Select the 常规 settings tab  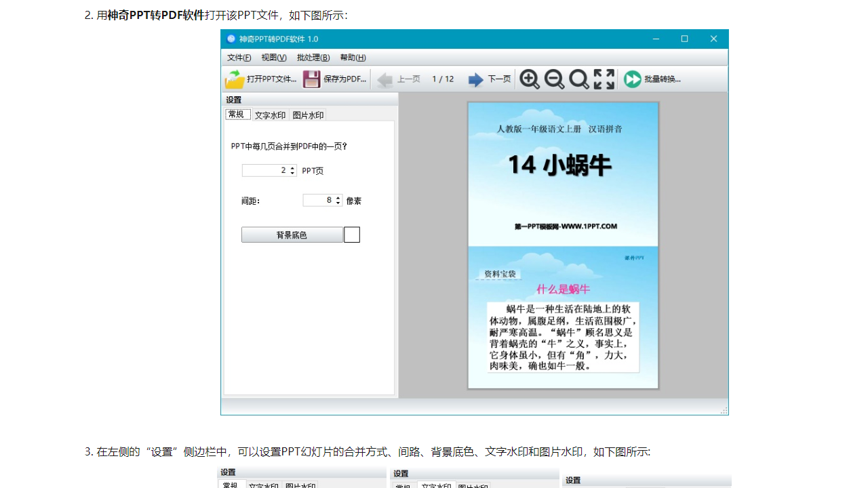(237, 114)
